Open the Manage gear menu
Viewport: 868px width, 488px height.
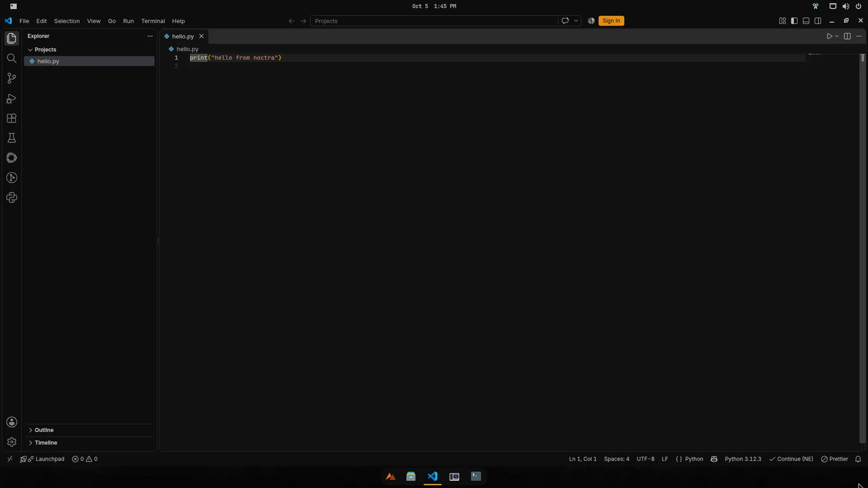point(11,442)
